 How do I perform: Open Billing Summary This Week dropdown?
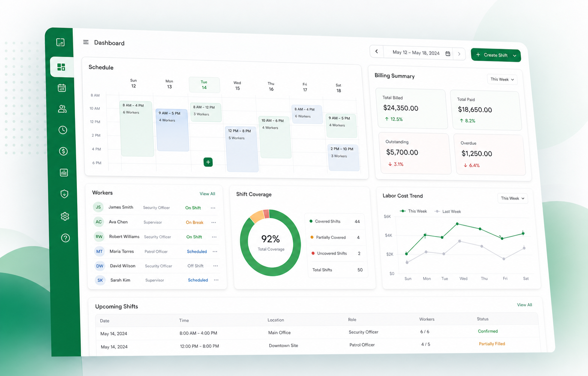point(502,79)
